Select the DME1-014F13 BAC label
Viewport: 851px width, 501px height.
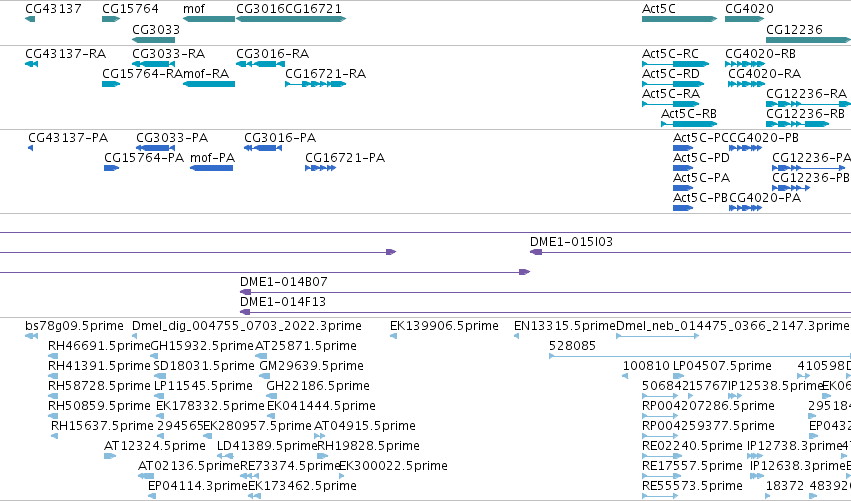(x=283, y=302)
